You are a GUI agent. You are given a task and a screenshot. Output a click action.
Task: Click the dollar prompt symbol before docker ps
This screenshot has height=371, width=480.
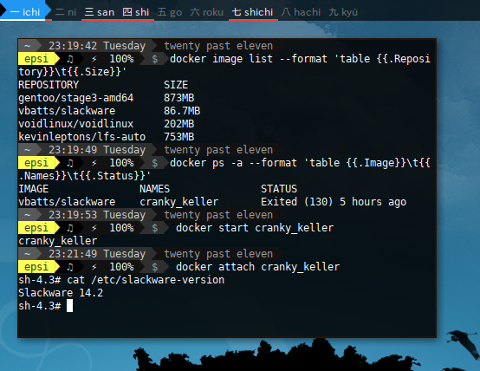coord(155,163)
